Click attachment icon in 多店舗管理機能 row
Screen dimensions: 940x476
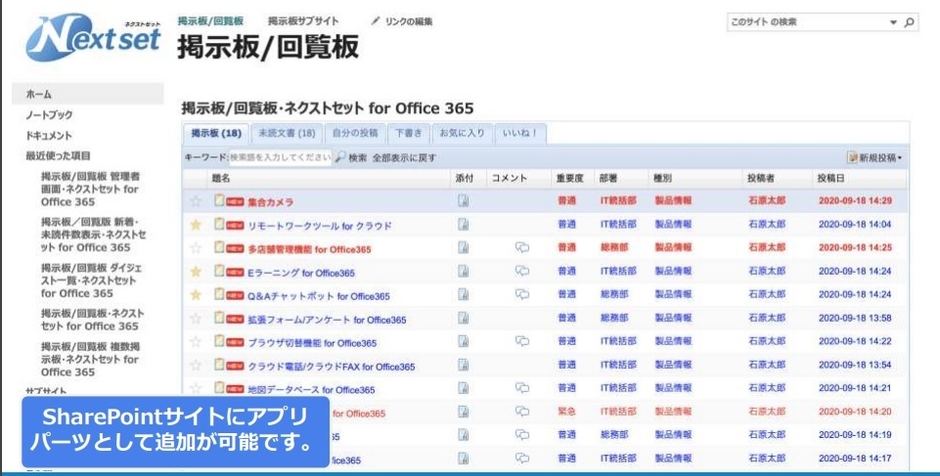coord(463,248)
